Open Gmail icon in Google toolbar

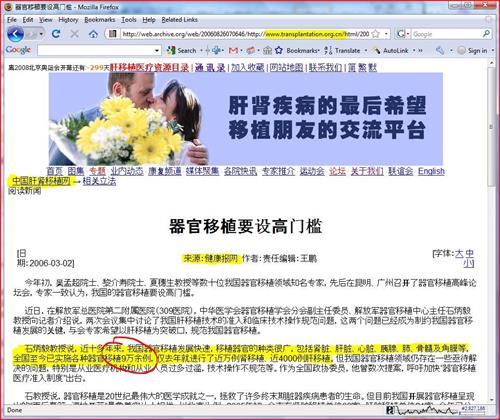[x=233, y=51]
